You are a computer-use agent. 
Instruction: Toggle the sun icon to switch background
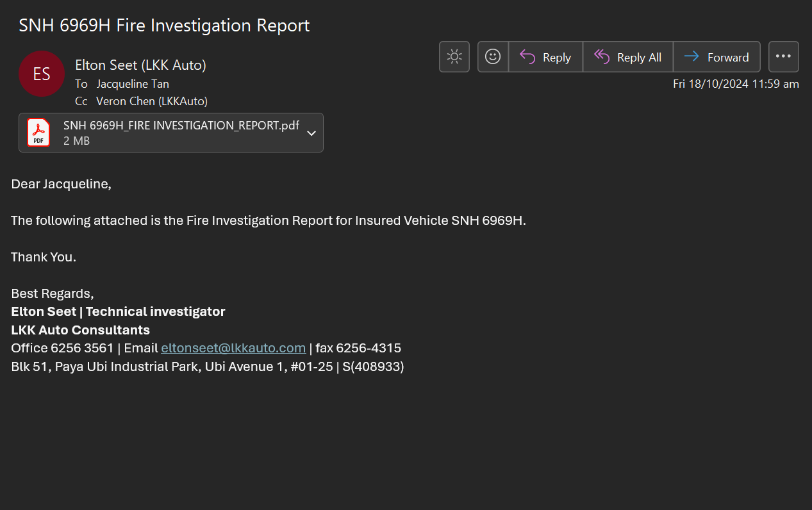[x=454, y=57]
